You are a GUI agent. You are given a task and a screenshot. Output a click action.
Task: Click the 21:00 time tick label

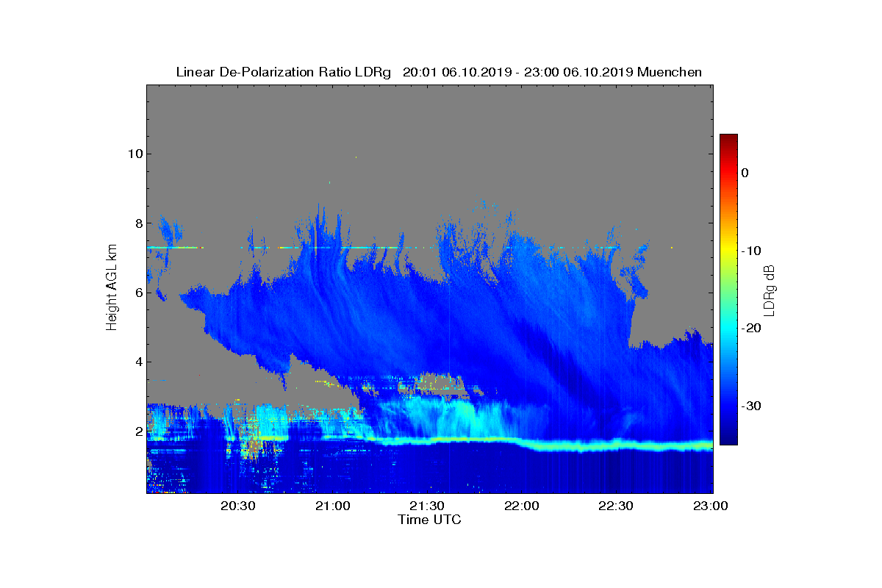(333, 506)
